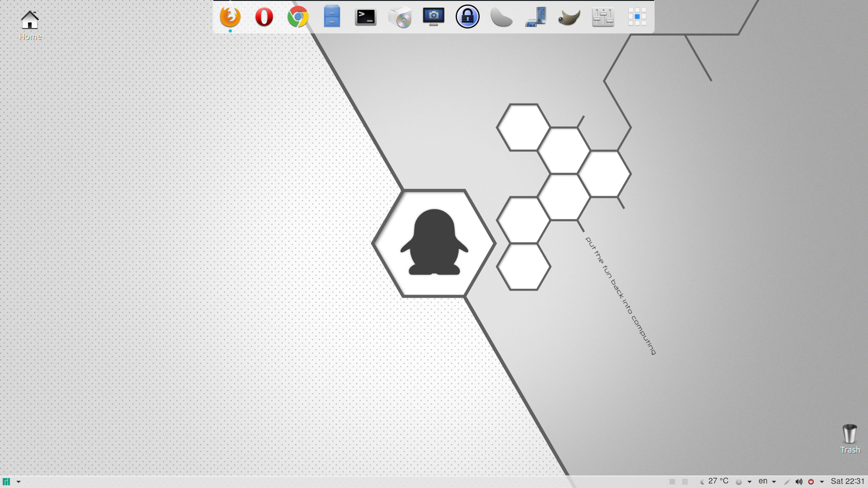The image size is (868, 488).
Task: Start Google Chrome
Action: (x=298, y=17)
